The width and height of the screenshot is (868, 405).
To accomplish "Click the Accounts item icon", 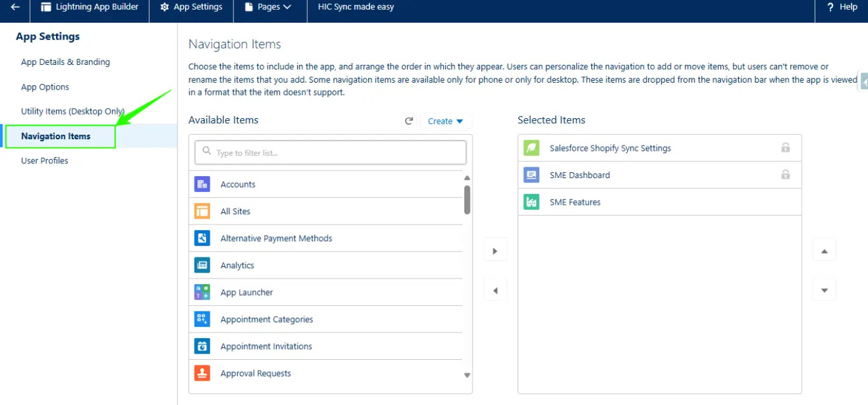I will click(x=202, y=184).
